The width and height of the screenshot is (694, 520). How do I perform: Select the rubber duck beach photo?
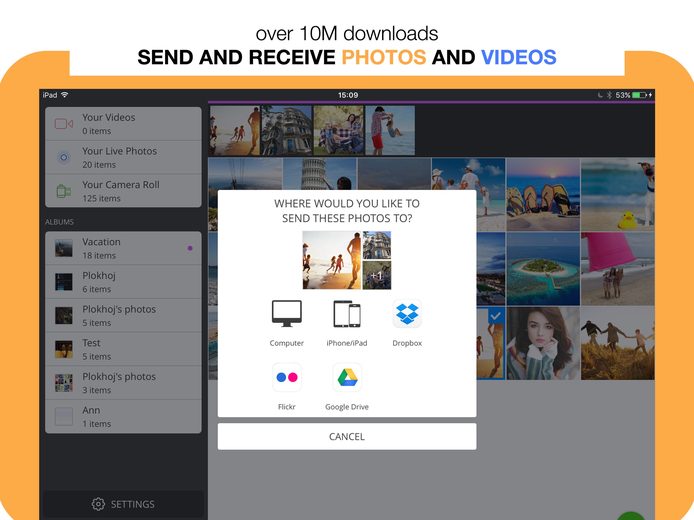(618, 195)
